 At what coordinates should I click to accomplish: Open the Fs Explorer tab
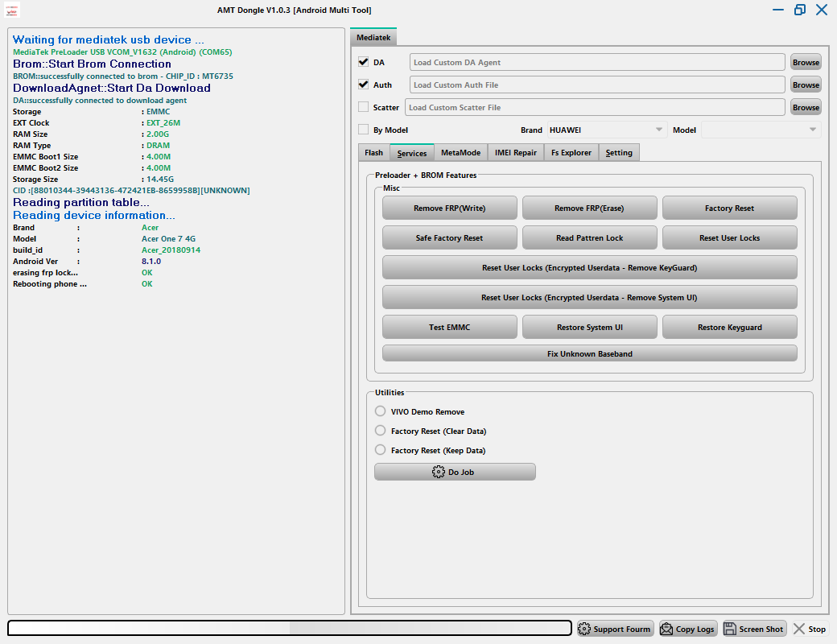[x=571, y=153]
